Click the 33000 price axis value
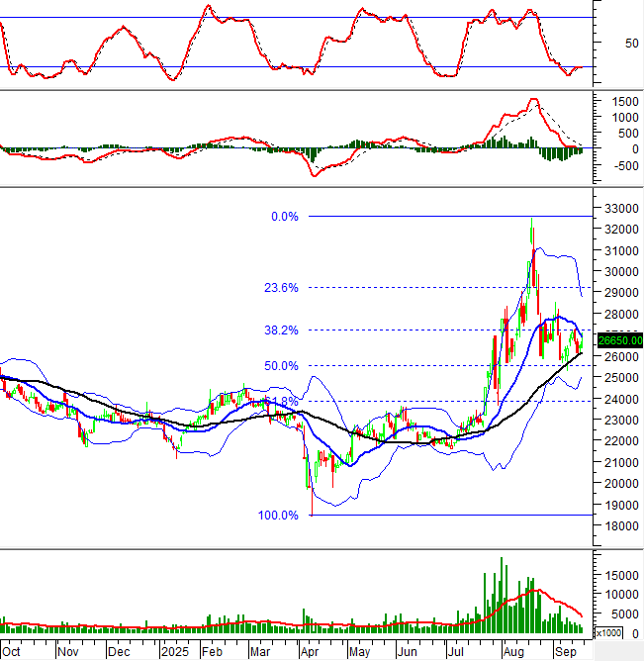 tap(621, 208)
